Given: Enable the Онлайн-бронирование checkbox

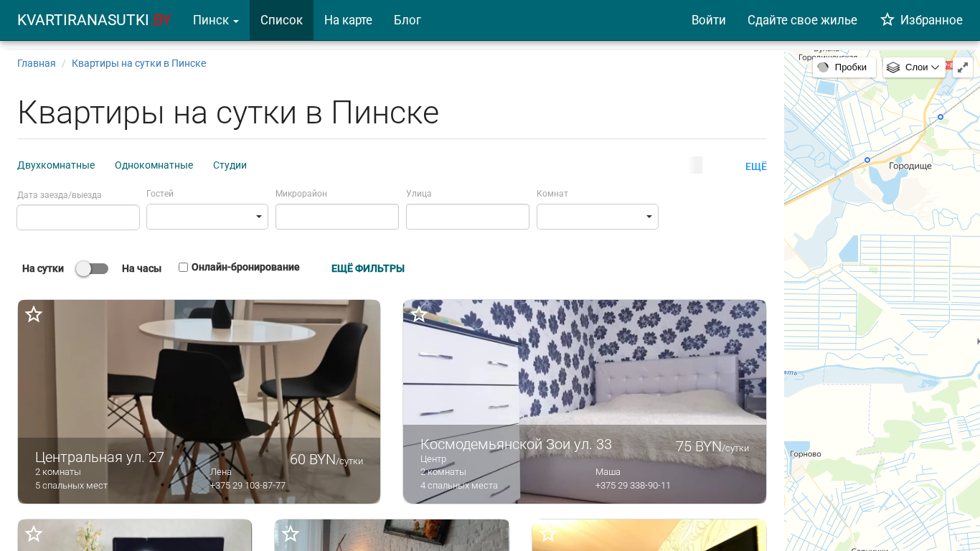Looking at the screenshot, I should point(183,267).
